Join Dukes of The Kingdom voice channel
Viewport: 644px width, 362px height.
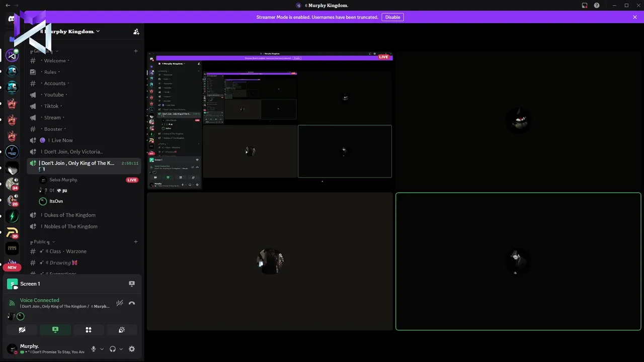(84, 215)
